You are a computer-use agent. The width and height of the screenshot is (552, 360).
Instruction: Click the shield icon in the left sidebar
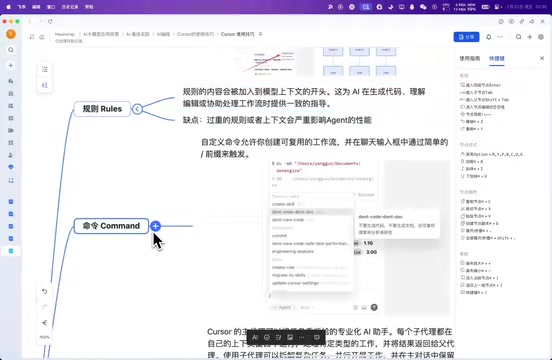pos(11,167)
